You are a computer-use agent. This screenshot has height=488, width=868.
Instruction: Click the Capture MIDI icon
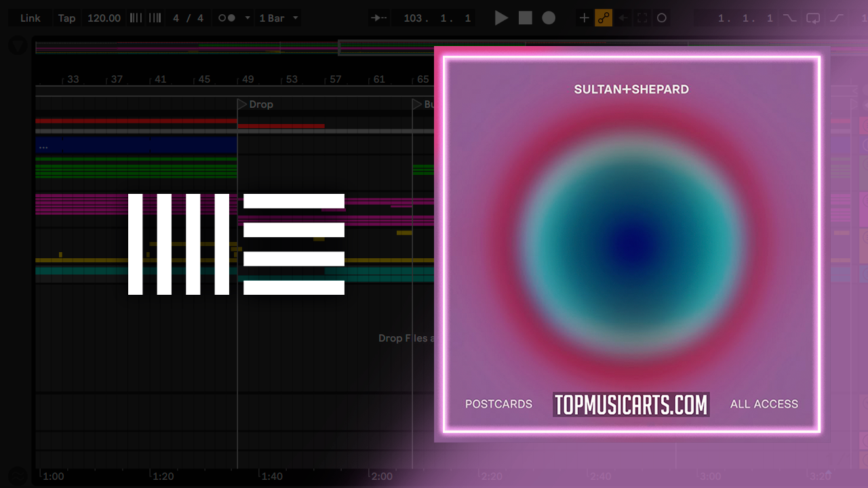[x=642, y=18]
